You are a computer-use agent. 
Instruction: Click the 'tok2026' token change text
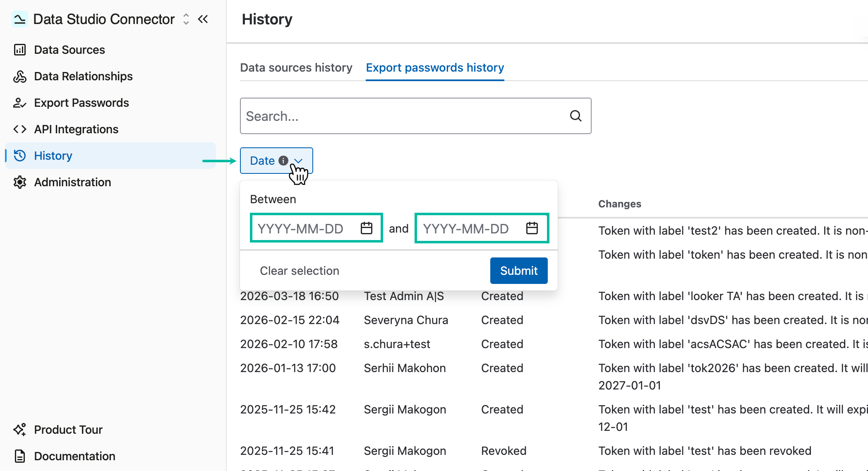pos(733,376)
